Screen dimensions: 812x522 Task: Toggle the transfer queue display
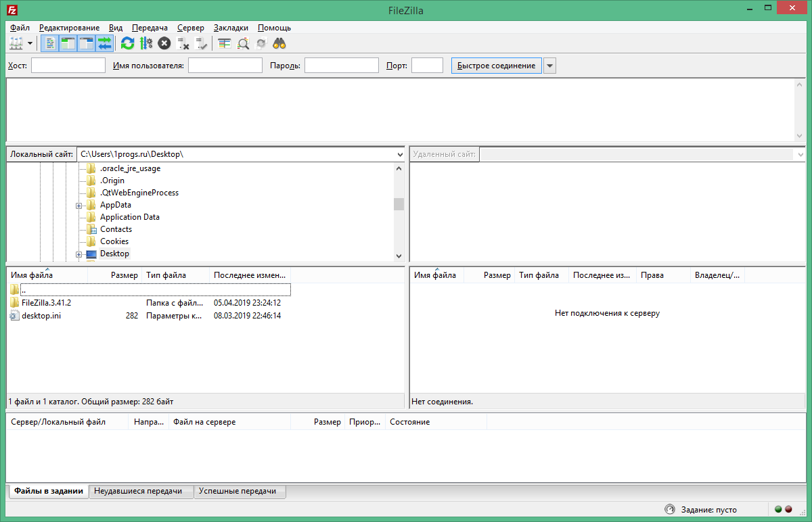(104, 44)
